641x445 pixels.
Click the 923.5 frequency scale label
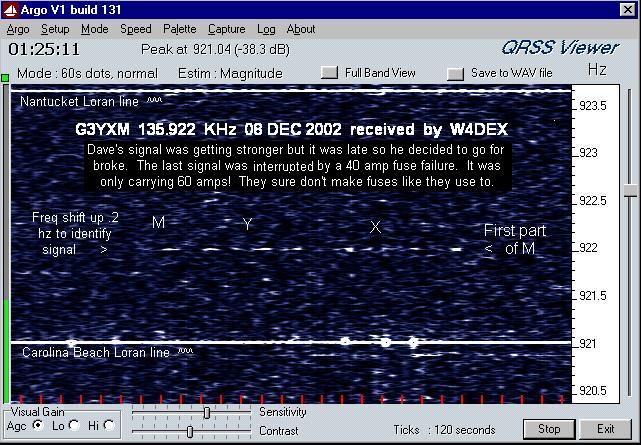click(593, 106)
